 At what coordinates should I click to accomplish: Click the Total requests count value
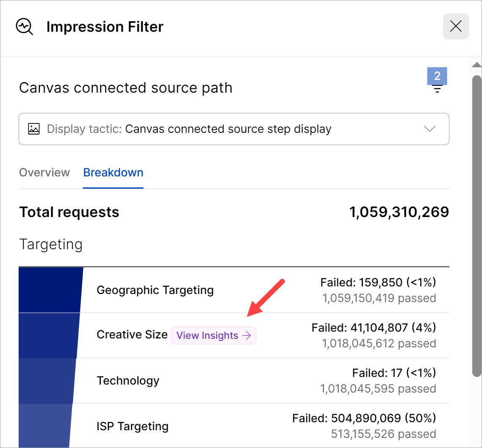pos(399,212)
